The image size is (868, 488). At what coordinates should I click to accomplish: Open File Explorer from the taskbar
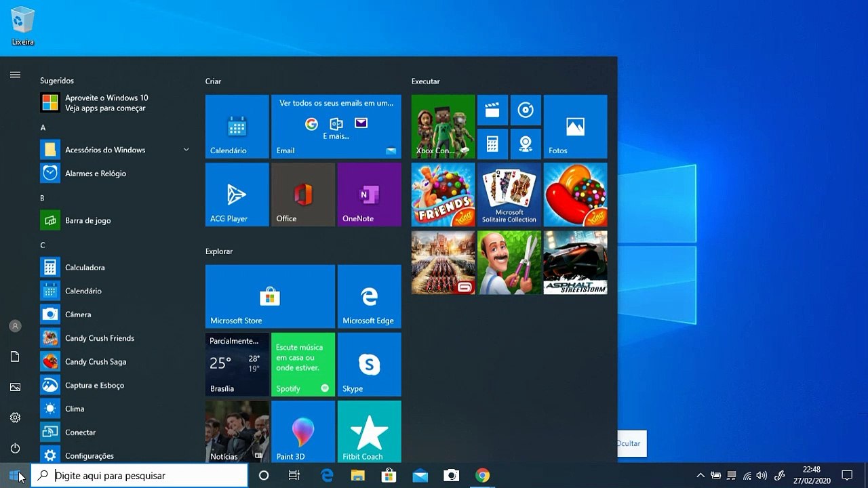pos(358,476)
